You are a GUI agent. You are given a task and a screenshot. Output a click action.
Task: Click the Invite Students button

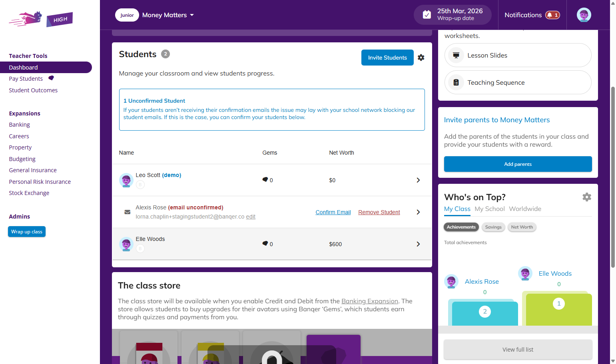click(387, 58)
